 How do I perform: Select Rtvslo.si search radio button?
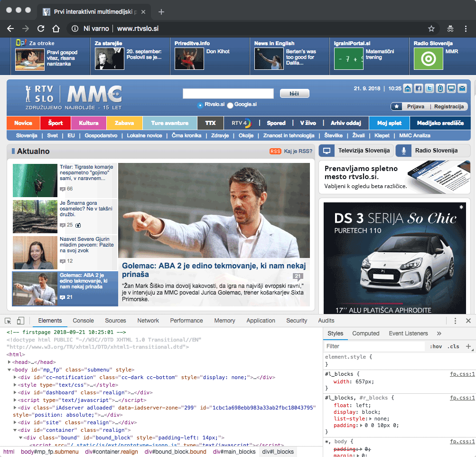click(x=200, y=105)
